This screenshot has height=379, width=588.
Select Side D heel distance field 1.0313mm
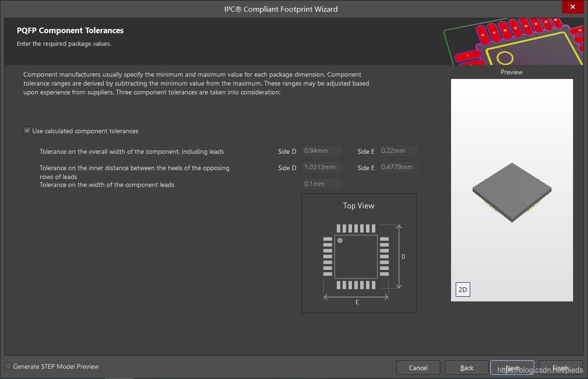(x=322, y=167)
